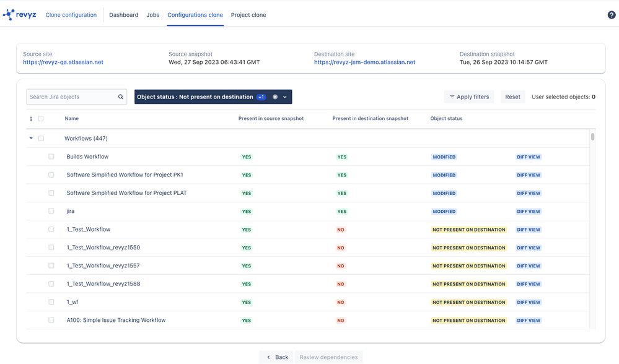Click the Object status column header

click(x=446, y=118)
